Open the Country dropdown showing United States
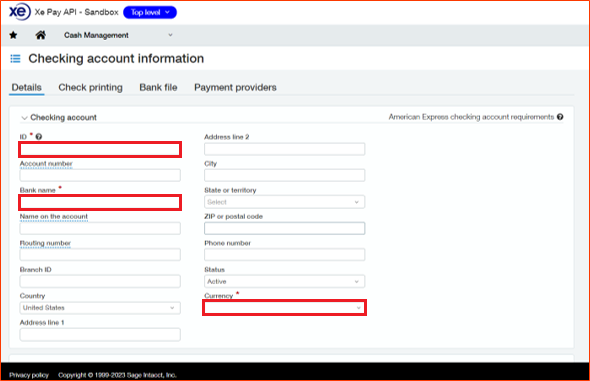 coord(100,308)
